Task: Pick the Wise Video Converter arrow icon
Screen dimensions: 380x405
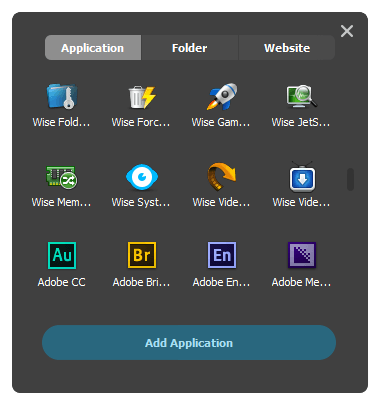Action: [x=222, y=177]
